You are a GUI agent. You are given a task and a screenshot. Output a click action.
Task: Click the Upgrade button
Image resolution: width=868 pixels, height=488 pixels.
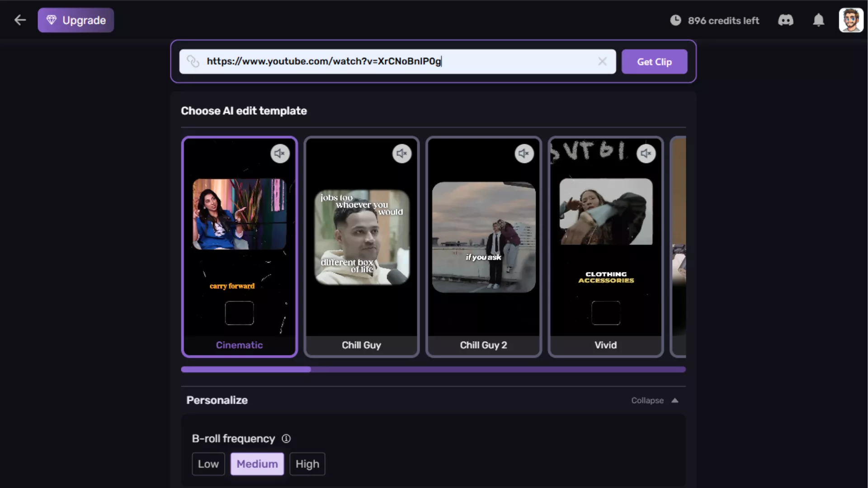[x=76, y=20]
